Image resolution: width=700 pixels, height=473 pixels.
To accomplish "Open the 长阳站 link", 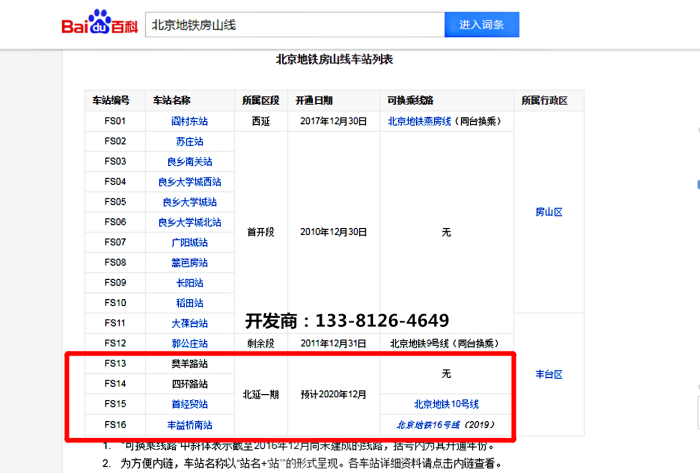I will tap(190, 283).
